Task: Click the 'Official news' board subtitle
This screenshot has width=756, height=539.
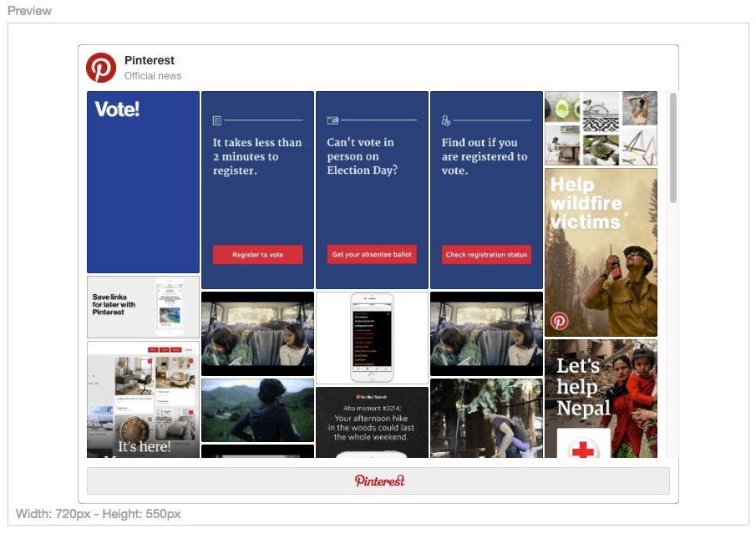Action: coord(153,76)
